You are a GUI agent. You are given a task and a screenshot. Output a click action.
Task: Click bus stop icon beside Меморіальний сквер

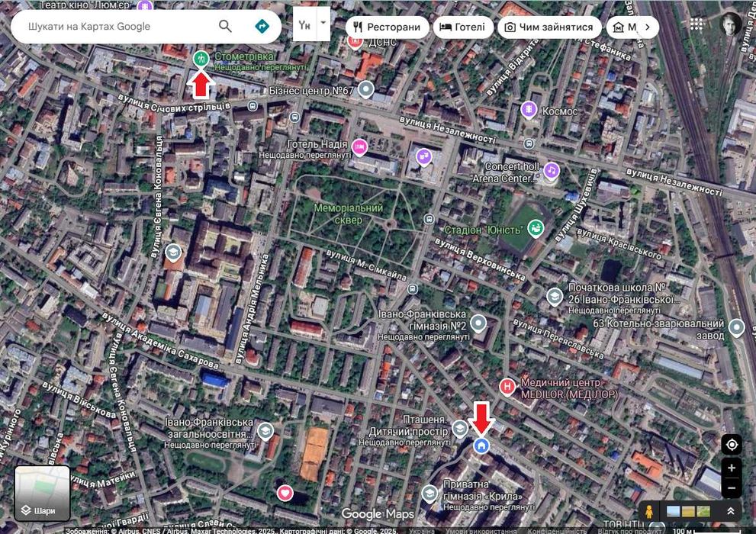(x=429, y=219)
